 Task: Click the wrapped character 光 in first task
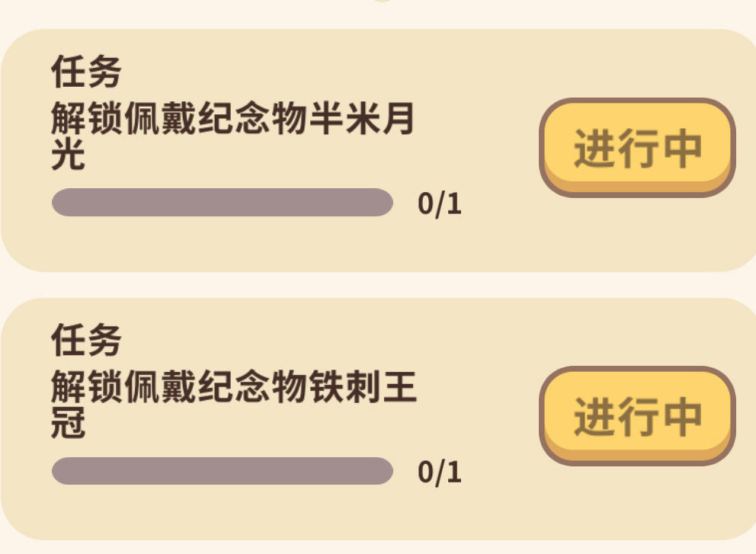click(x=68, y=156)
